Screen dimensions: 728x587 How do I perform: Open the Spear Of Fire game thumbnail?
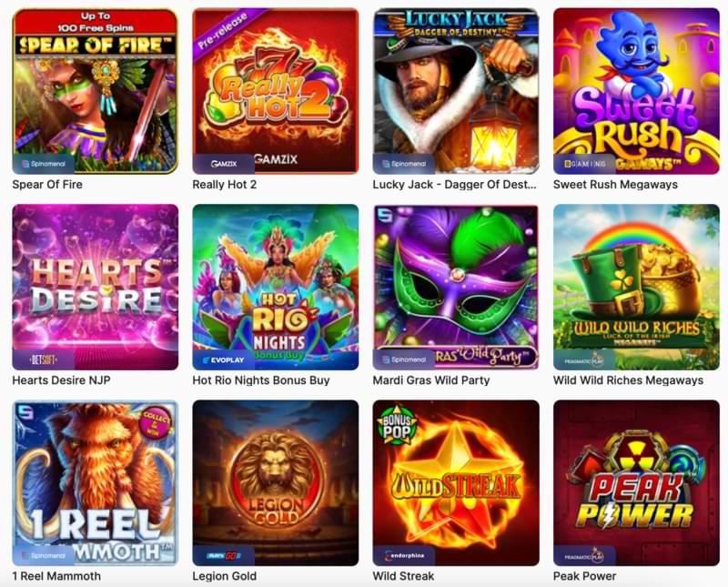(x=96, y=91)
